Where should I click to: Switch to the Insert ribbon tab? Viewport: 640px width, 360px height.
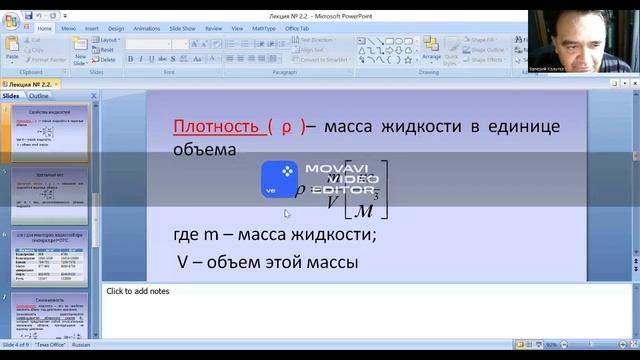point(91,29)
